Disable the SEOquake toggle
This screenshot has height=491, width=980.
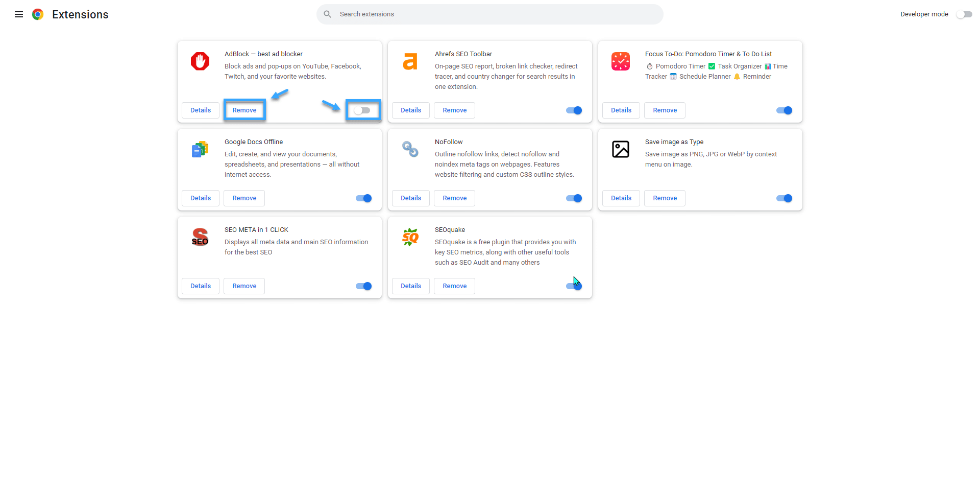click(574, 286)
